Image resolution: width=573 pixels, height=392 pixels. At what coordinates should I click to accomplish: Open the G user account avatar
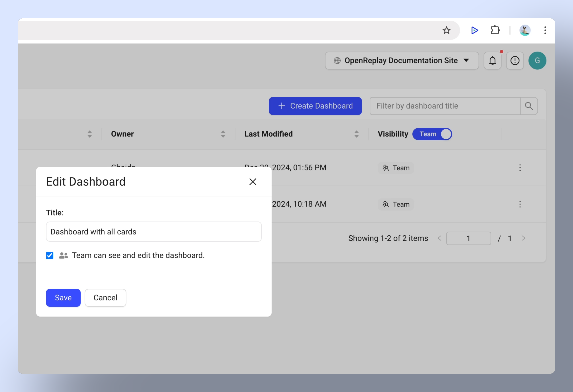(x=537, y=60)
